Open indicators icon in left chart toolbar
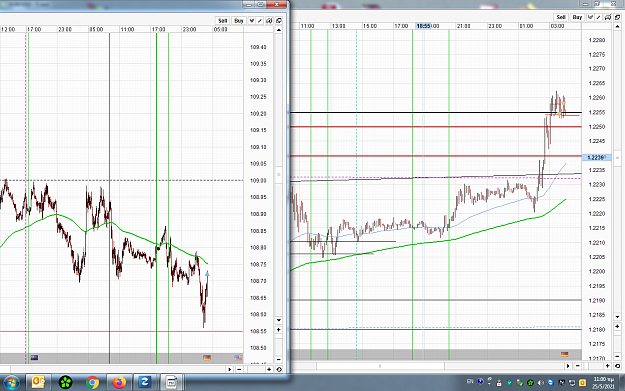Screen dimensions: 625x391 pyautogui.click(x=252, y=20)
